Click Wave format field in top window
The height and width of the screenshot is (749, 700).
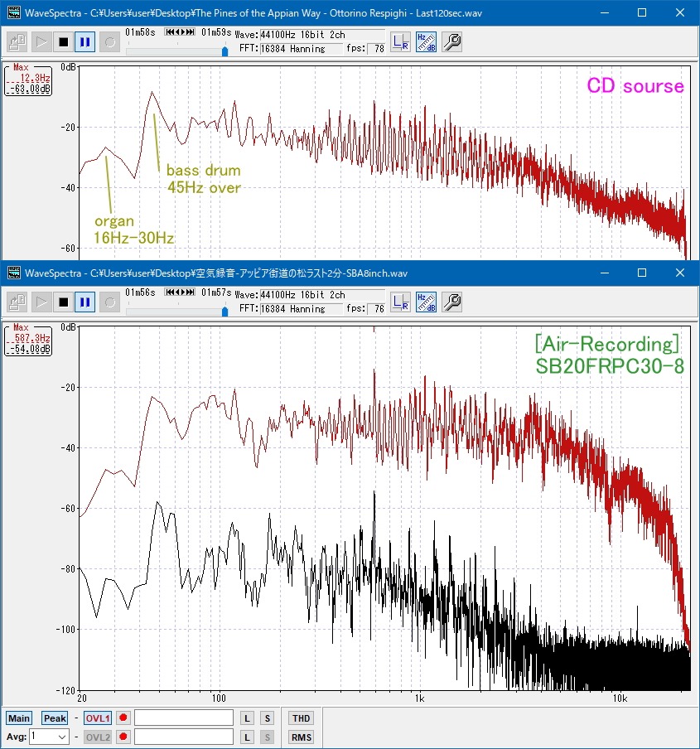[x=321, y=35]
